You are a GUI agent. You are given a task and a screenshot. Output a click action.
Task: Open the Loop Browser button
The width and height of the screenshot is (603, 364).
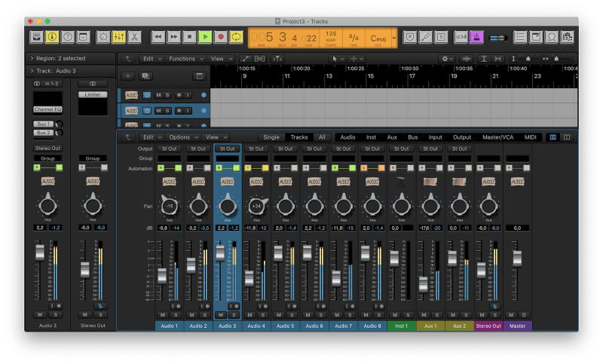click(x=552, y=37)
